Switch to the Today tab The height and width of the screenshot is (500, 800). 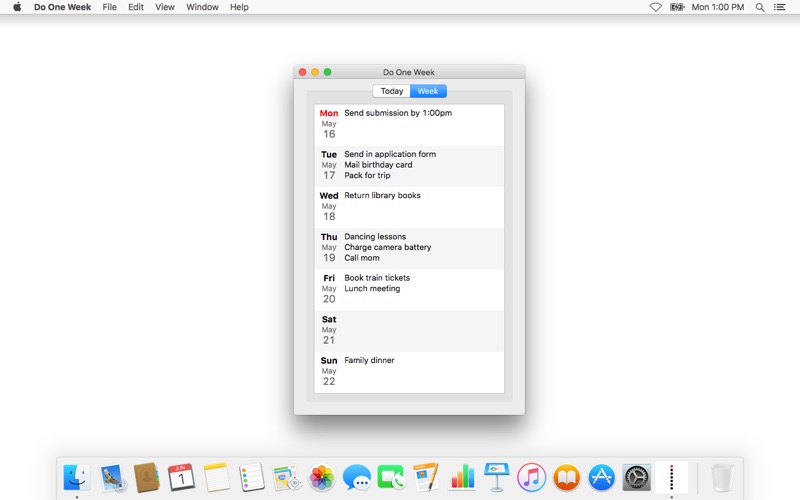coord(392,91)
